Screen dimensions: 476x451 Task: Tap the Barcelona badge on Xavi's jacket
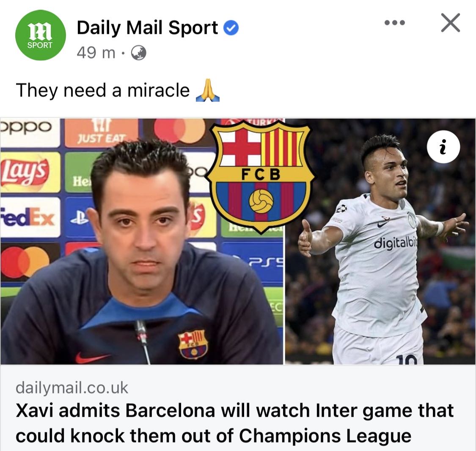click(x=193, y=344)
